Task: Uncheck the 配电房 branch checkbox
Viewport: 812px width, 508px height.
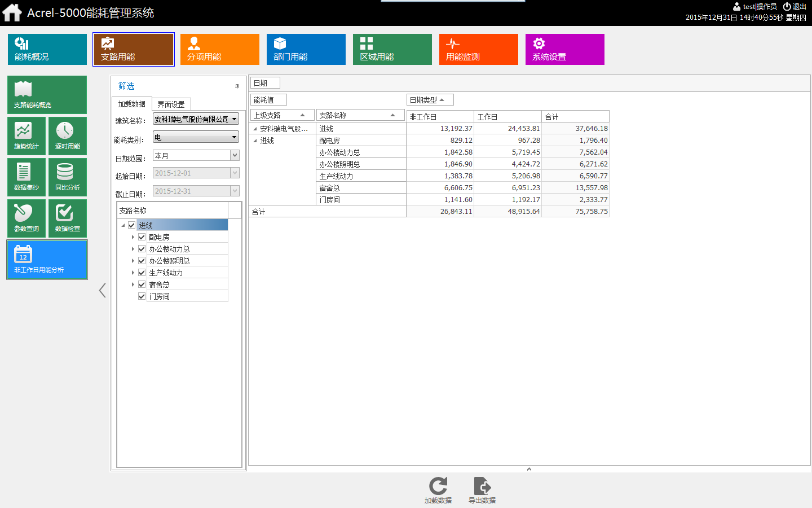Action: coord(142,237)
